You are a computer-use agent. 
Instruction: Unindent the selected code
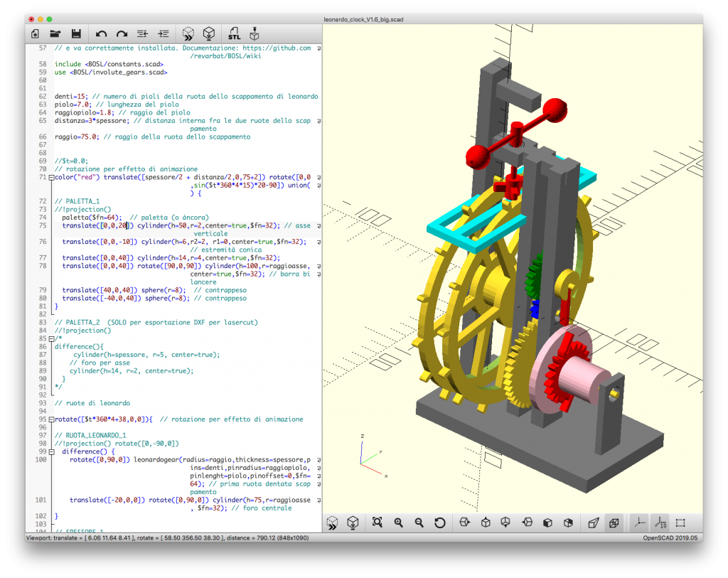coord(142,33)
